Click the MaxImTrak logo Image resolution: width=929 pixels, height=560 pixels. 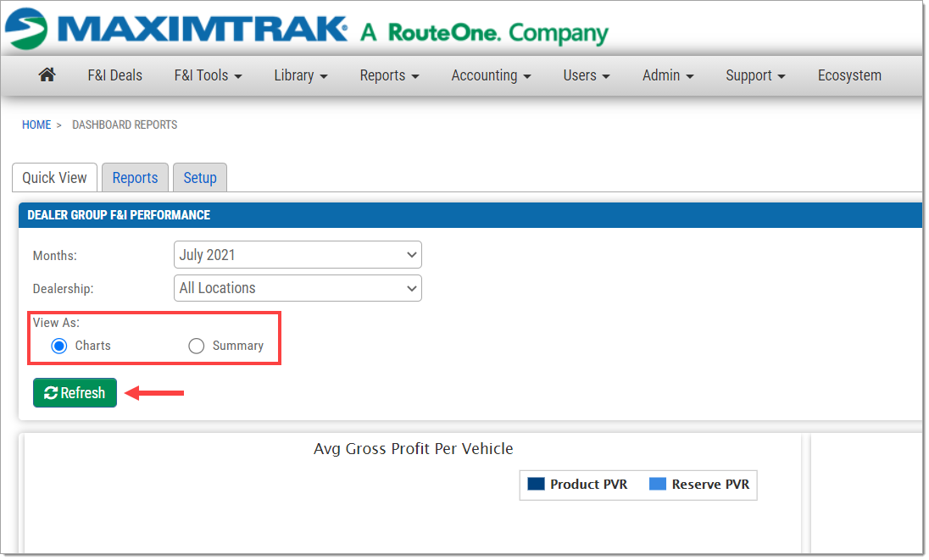coord(176,29)
